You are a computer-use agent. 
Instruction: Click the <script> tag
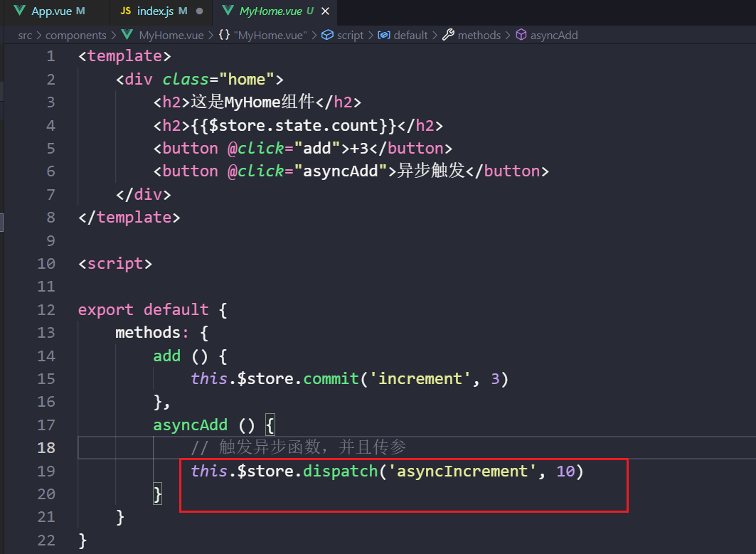(115, 264)
